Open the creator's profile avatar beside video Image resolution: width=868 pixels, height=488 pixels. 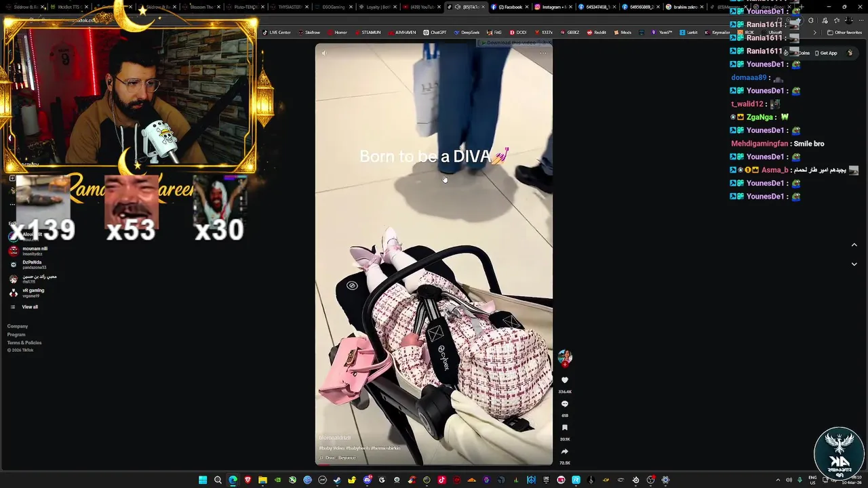(564, 357)
